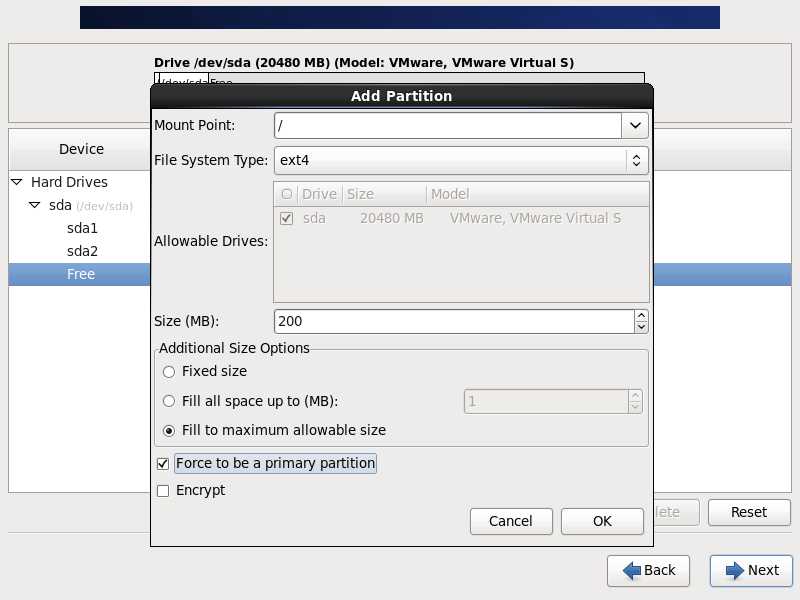Proceed with the Next button

pos(751,570)
